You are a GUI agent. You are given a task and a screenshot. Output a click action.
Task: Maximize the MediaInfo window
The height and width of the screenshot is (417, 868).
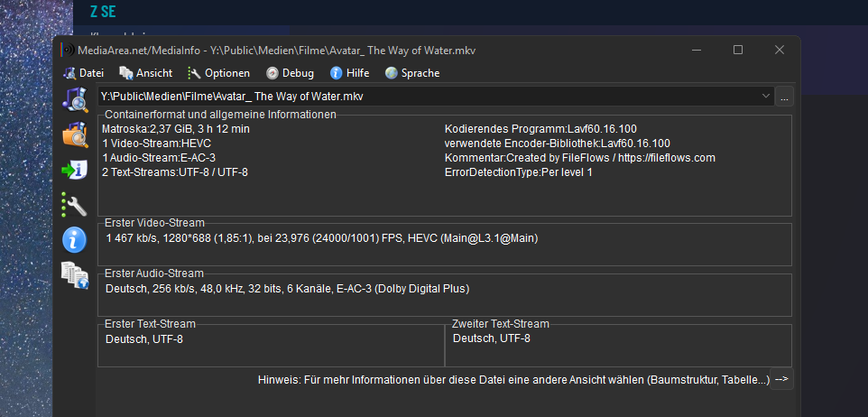tap(738, 50)
